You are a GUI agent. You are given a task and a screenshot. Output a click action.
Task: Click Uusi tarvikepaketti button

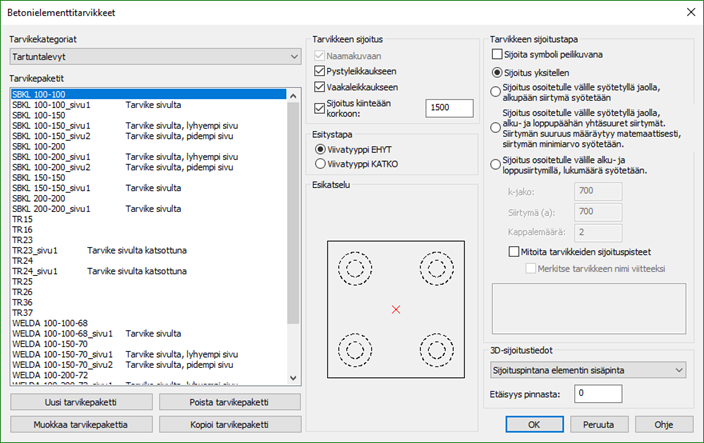click(80, 402)
